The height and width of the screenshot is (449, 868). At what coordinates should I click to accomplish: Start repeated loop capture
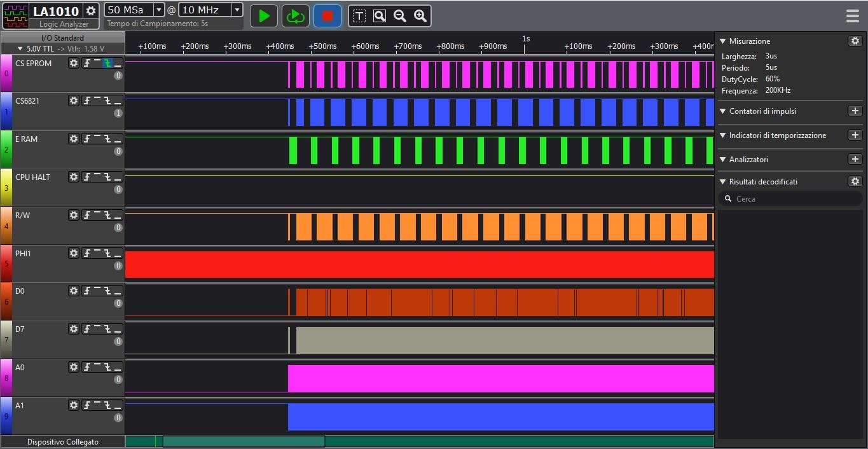click(x=296, y=16)
